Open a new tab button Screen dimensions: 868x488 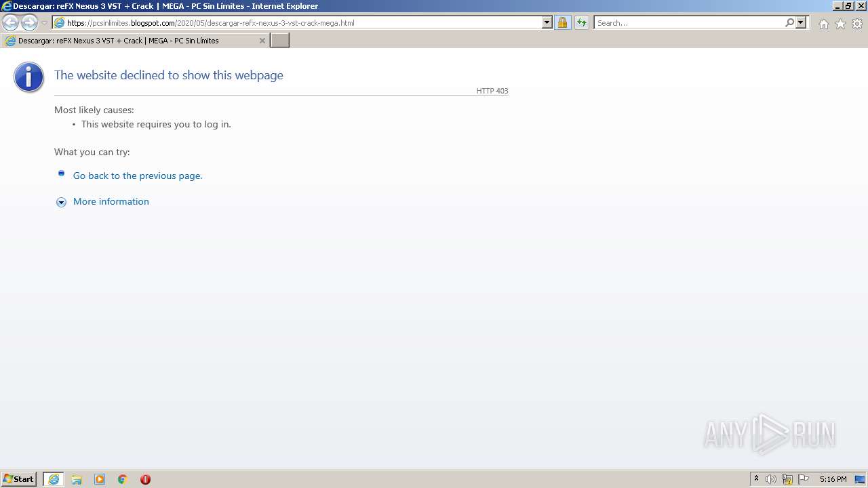[x=280, y=41]
